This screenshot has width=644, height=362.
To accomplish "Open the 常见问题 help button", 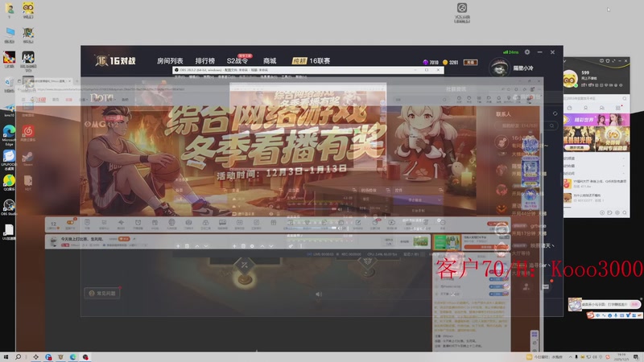I will point(102,294).
